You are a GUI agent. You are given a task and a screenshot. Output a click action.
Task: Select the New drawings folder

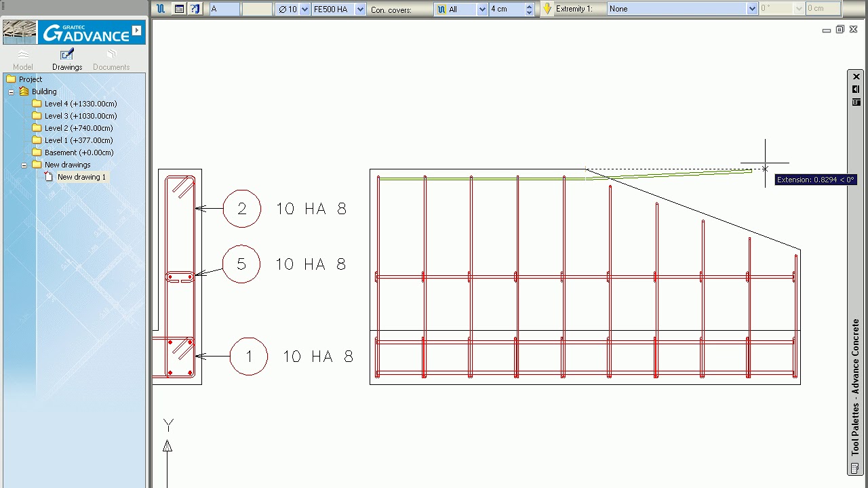(x=67, y=165)
